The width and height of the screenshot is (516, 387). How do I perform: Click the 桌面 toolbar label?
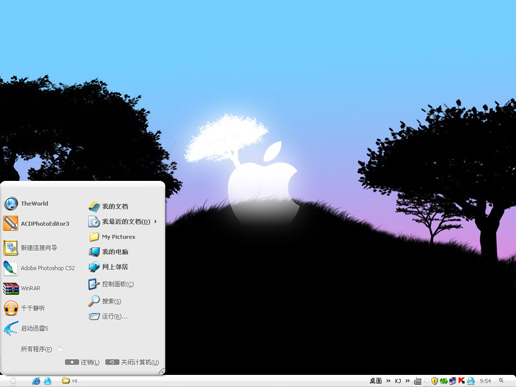(376, 381)
